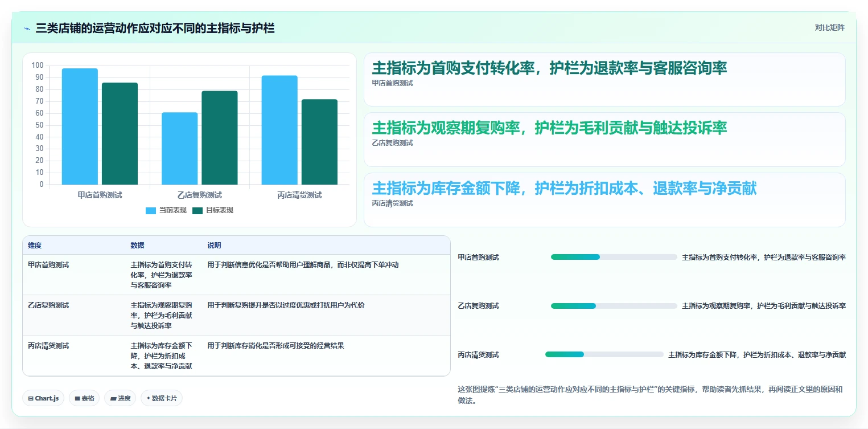The height and width of the screenshot is (429, 868).
Task: Click the 进度 tag chip
Action: click(x=120, y=398)
